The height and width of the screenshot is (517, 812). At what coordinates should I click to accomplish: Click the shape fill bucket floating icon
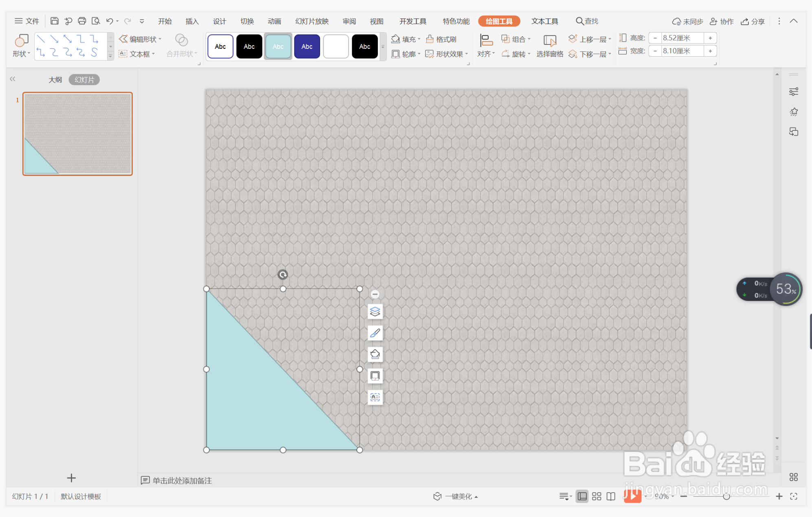(375, 354)
